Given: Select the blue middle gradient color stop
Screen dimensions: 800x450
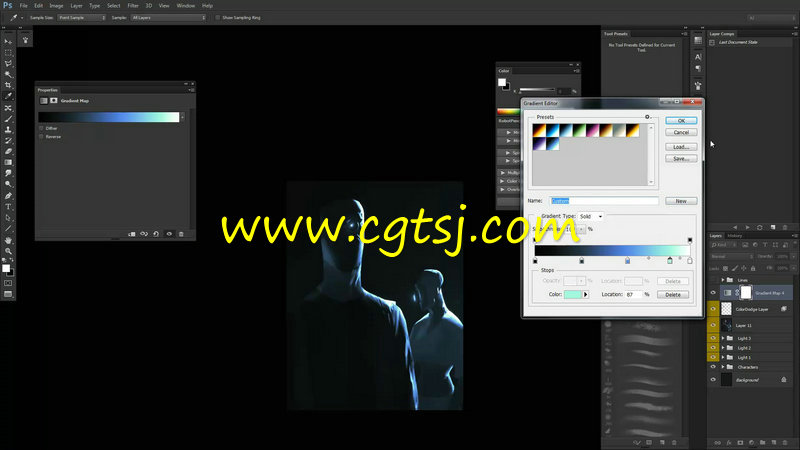Looking at the screenshot, I should coord(627,261).
